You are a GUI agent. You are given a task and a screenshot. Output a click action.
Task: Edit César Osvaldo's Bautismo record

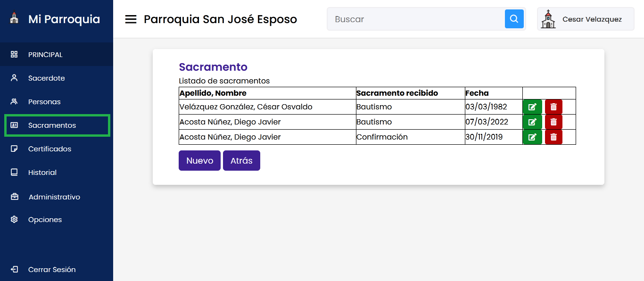(532, 107)
